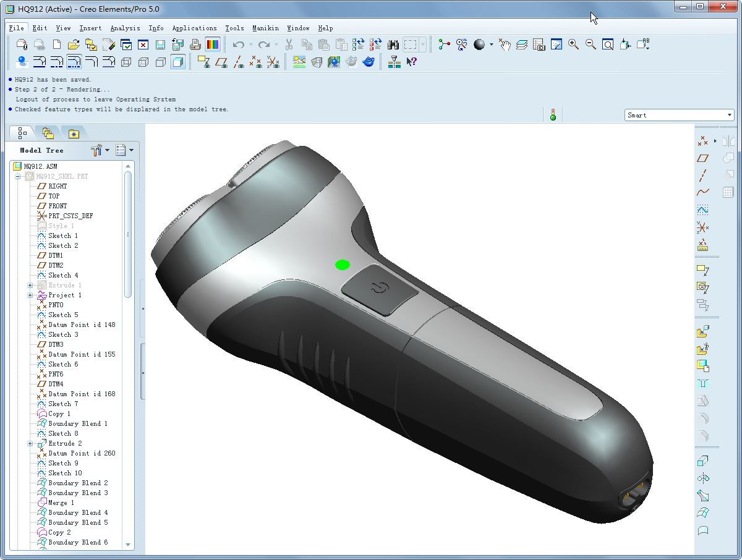Expand the Project 1 tree node

[30, 295]
